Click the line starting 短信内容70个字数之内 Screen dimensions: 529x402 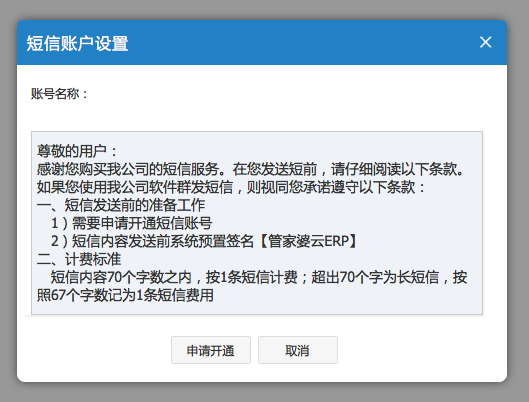click(259, 278)
